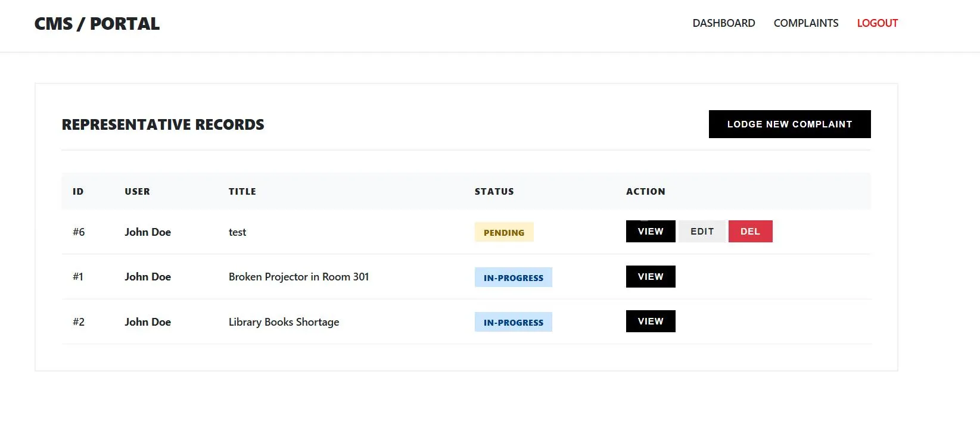The height and width of the screenshot is (440, 980).
Task: Click the Representative Records heading
Action: (x=163, y=124)
